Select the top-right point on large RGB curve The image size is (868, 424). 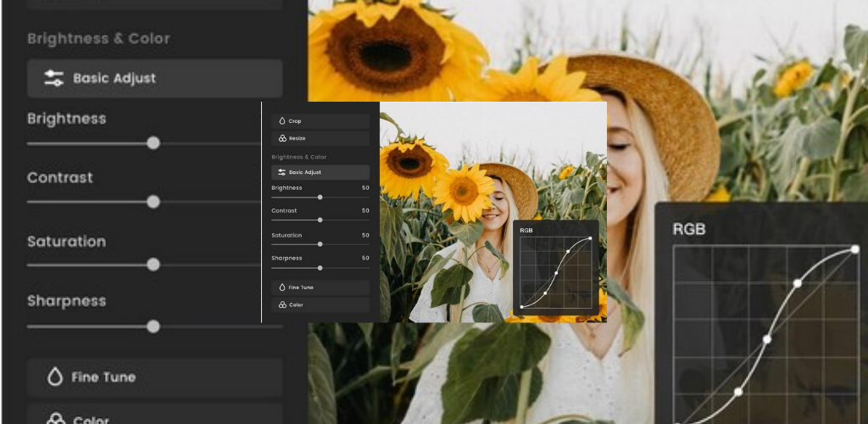855,250
